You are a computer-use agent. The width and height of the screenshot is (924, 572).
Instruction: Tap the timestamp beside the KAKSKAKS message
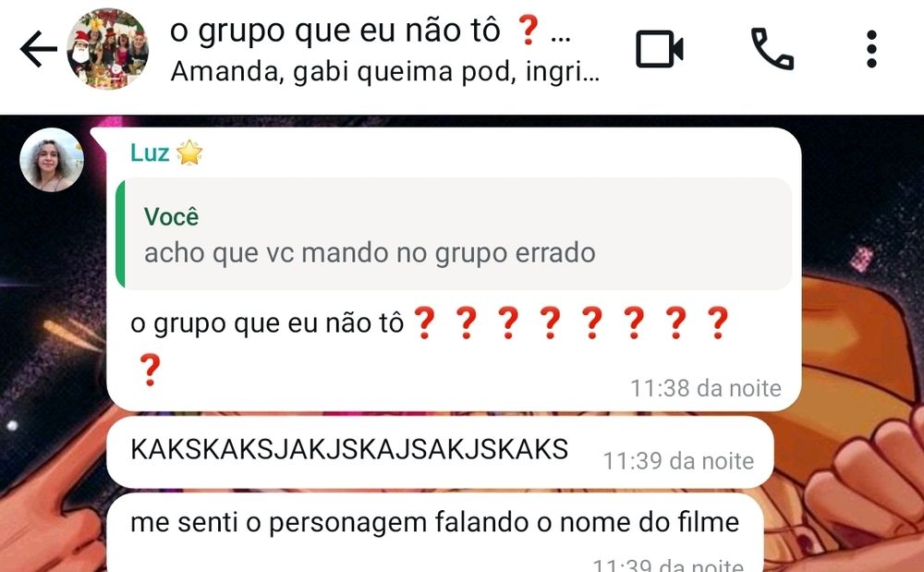click(x=678, y=461)
